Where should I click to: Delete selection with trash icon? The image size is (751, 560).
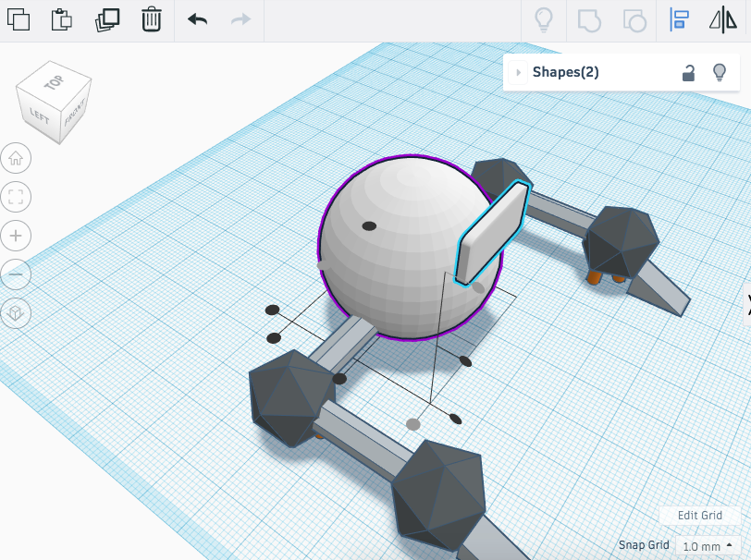pyautogui.click(x=152, y=19)
